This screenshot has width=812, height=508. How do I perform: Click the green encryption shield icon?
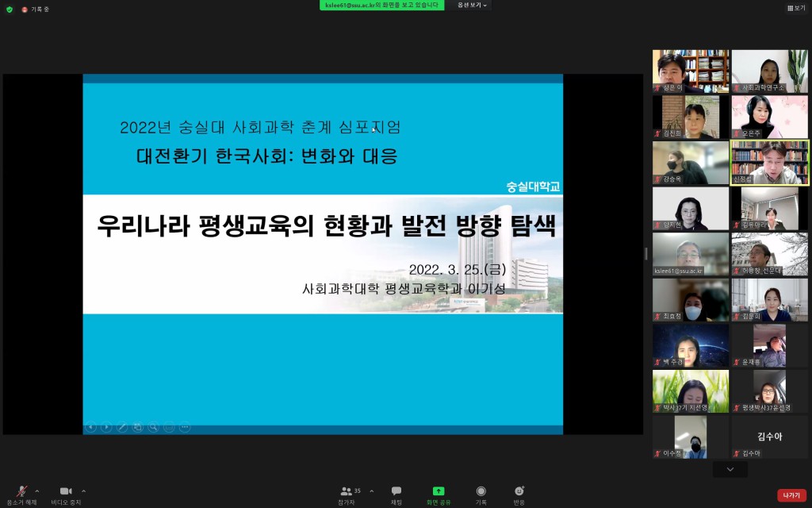[10, 10]
